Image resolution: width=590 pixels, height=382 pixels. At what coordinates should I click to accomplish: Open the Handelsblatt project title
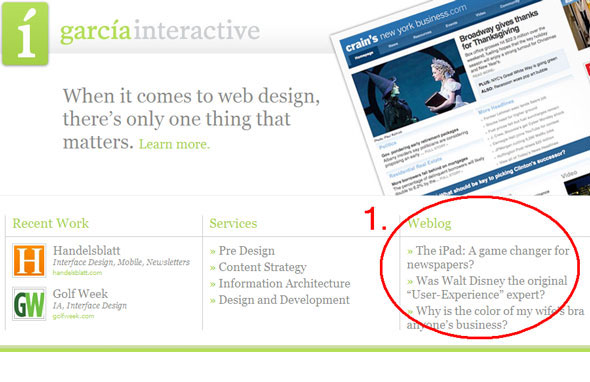tap(87, 251)
